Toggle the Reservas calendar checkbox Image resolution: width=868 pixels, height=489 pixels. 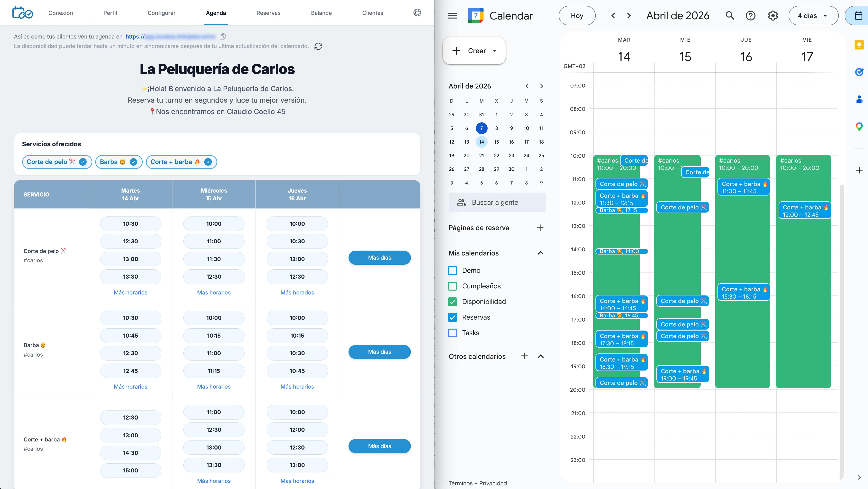pos(453,317)
